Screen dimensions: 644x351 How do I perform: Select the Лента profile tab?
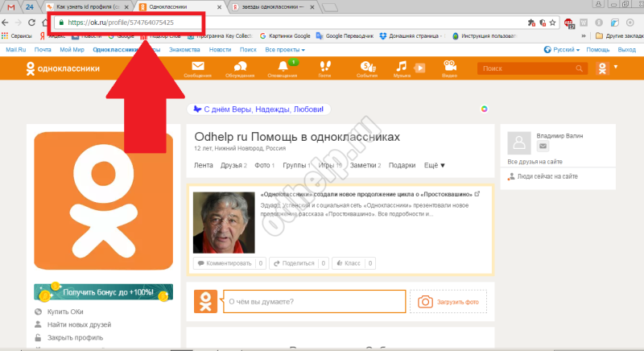click(x=204, y=166)
